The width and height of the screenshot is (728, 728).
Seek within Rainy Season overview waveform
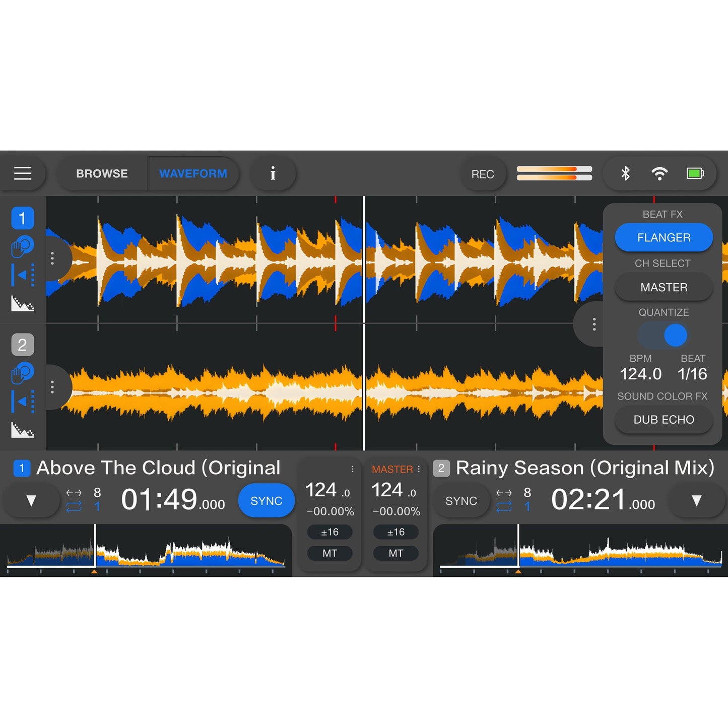(x=579, y=549)
